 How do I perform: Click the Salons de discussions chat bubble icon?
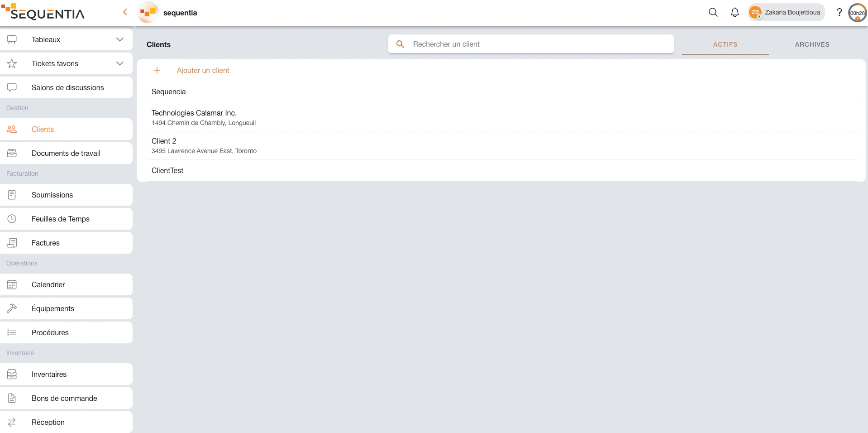coord(12,87)
